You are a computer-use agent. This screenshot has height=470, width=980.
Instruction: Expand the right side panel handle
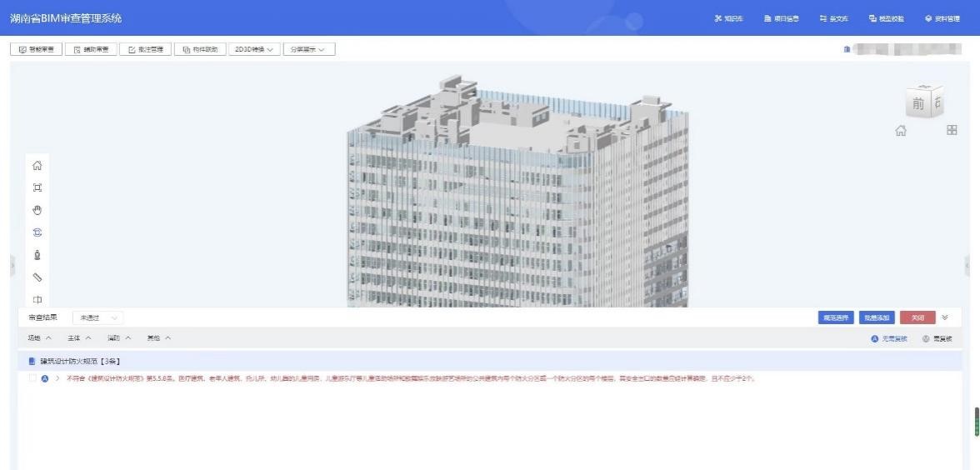point(967,265)
